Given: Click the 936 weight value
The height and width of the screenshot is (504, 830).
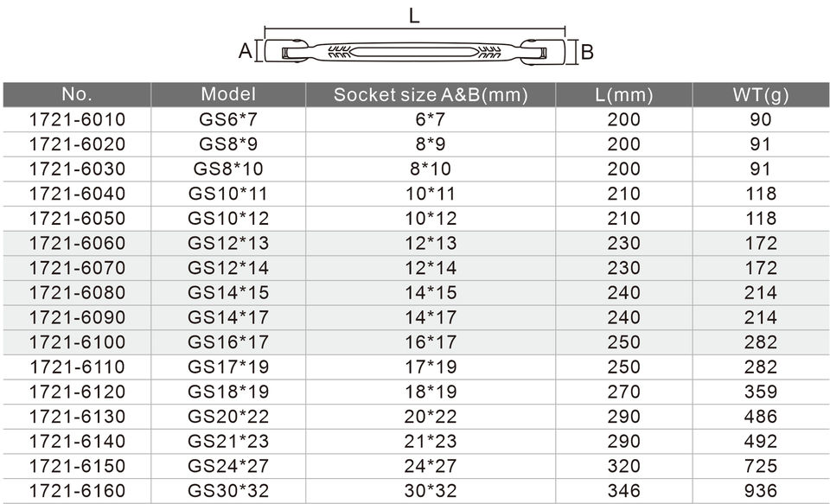Looking at the screenshot, I should 761,491.
